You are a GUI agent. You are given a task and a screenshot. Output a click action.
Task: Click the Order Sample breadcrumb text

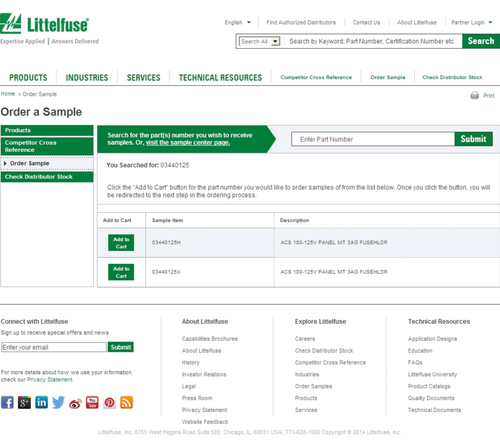click(x=40, y=94)
